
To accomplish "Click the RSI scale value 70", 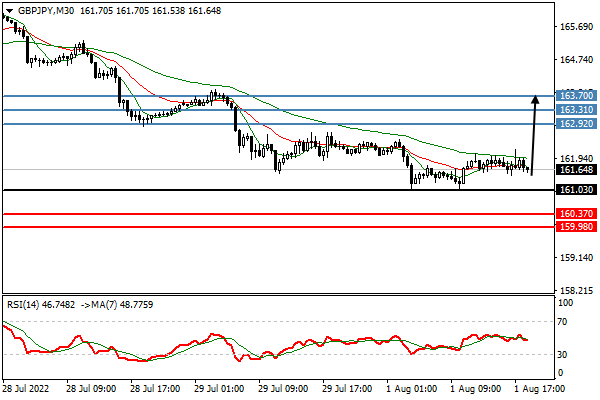I will click(564, 322).
